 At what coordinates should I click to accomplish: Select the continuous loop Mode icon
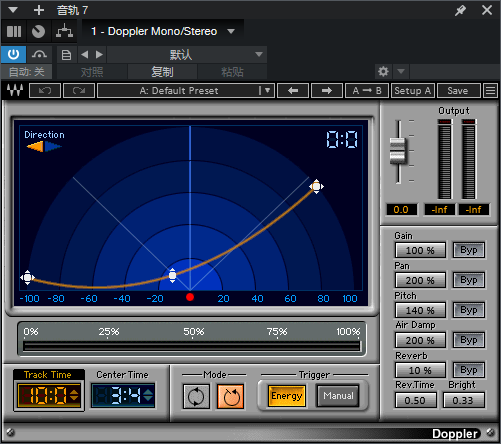click(196, 396)
